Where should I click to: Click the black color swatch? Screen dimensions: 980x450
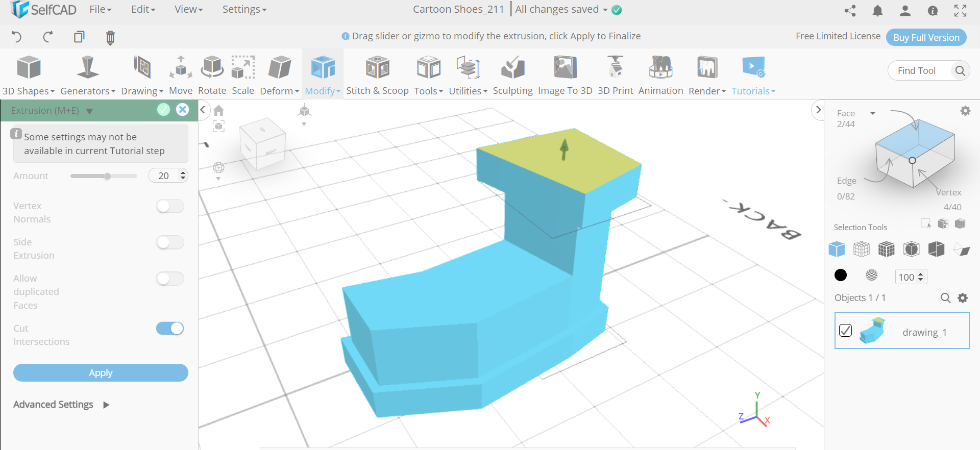841,276
